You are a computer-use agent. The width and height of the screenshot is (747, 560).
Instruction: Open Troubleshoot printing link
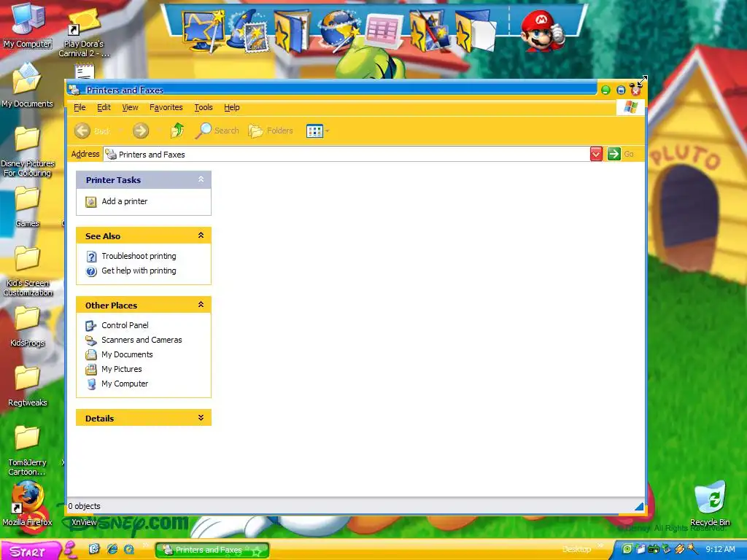pos(139,256)
